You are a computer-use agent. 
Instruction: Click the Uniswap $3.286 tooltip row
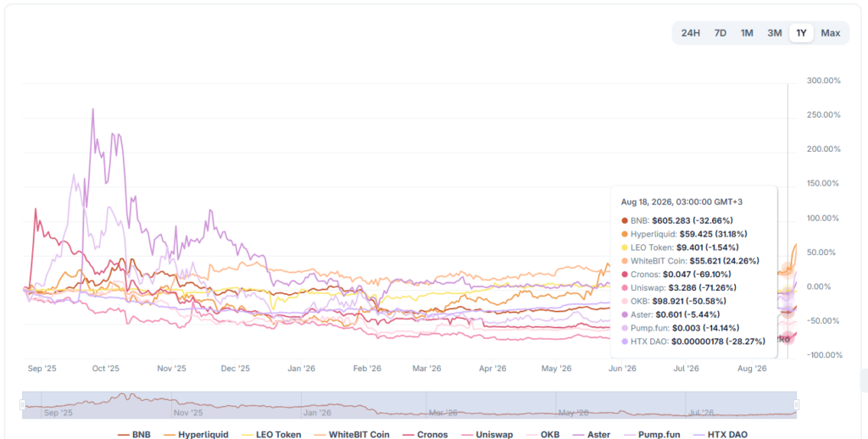[x=679, y=288]
